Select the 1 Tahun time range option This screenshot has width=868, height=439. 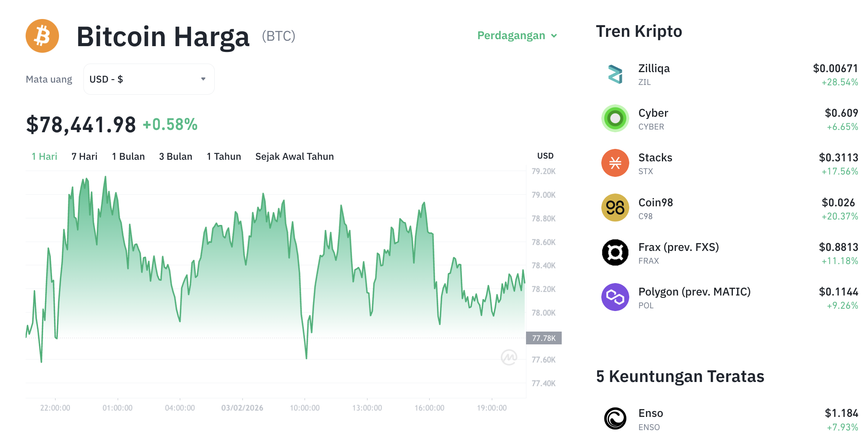point(224,156)
